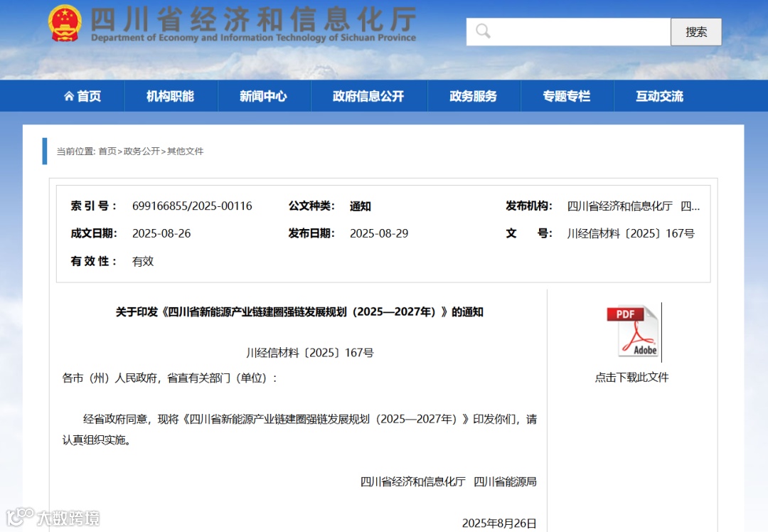The image size is (768, 532).
Task: Open the PDF Adobe download icon
Action: (632, 331)
